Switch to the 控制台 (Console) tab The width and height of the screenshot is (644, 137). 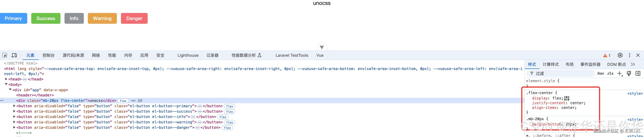click(x=49, y=55)
